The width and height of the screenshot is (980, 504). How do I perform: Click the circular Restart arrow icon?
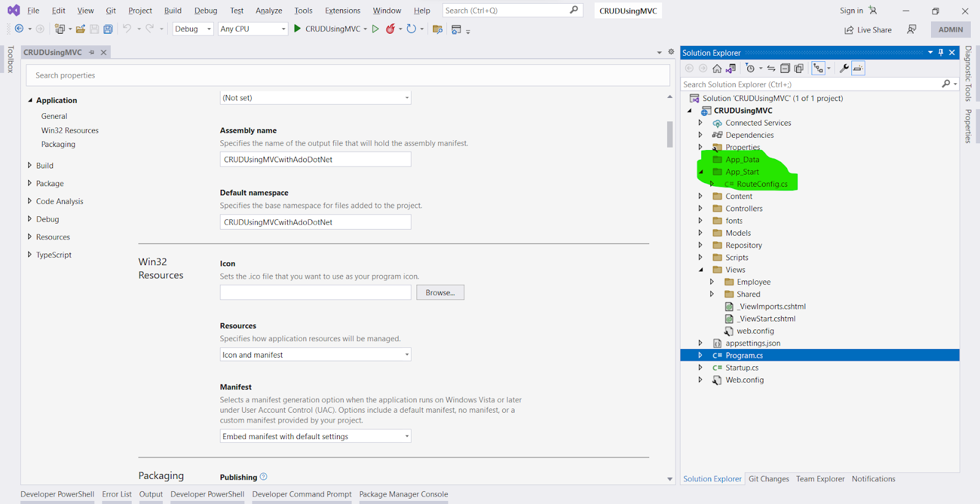(411, 29)
